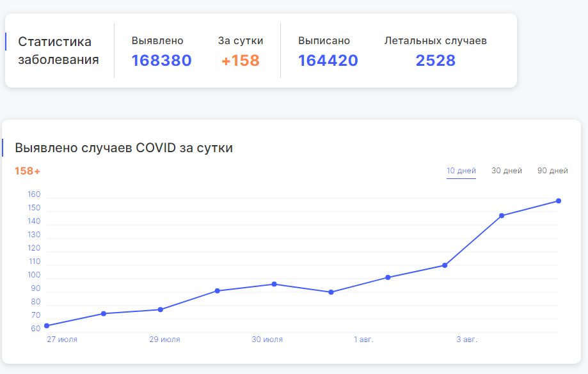Click the 160 y-axis label

(x=34, y=194)
